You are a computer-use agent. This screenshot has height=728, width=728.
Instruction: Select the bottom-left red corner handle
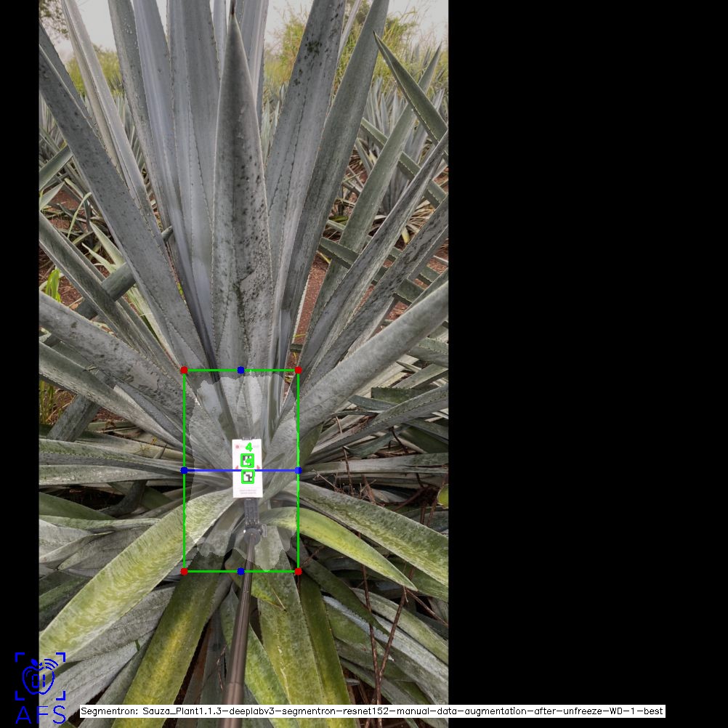[x=184, y=572]
